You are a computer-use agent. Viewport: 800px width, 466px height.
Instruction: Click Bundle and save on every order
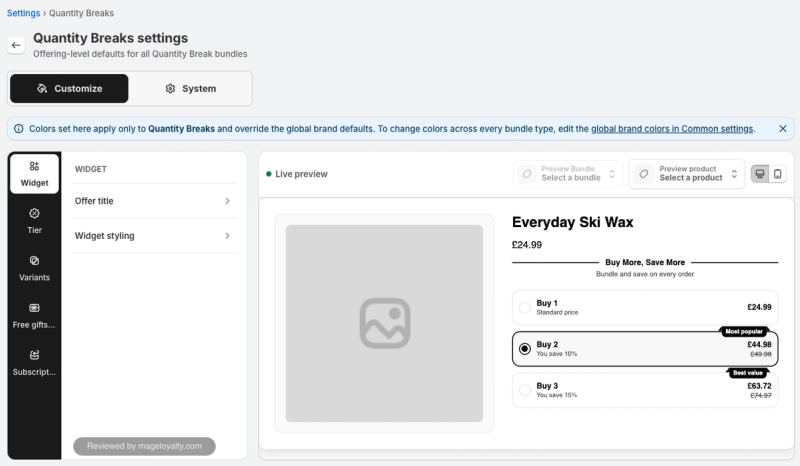[x=645, y=274]
